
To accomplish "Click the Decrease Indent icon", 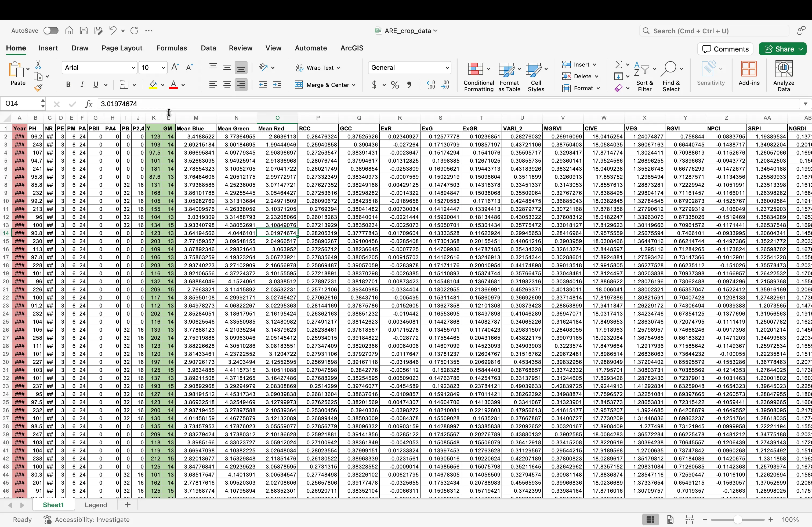I will [263, 85].
